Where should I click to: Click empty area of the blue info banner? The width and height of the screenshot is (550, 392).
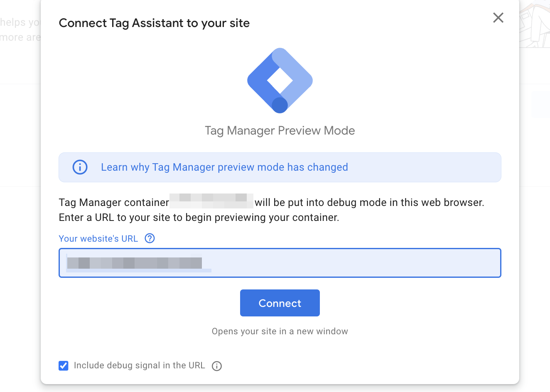pos(424,167)
